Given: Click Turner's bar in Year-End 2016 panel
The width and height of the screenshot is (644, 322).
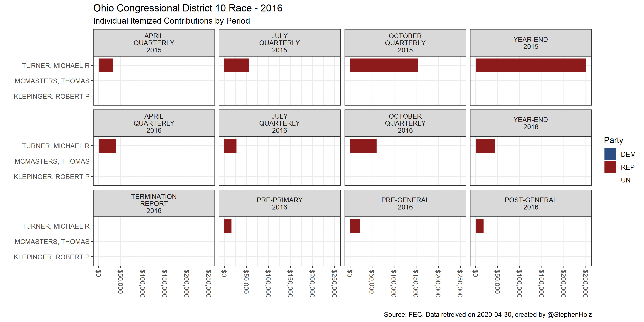Looking at the screenshot, I should tap(485, 146).
